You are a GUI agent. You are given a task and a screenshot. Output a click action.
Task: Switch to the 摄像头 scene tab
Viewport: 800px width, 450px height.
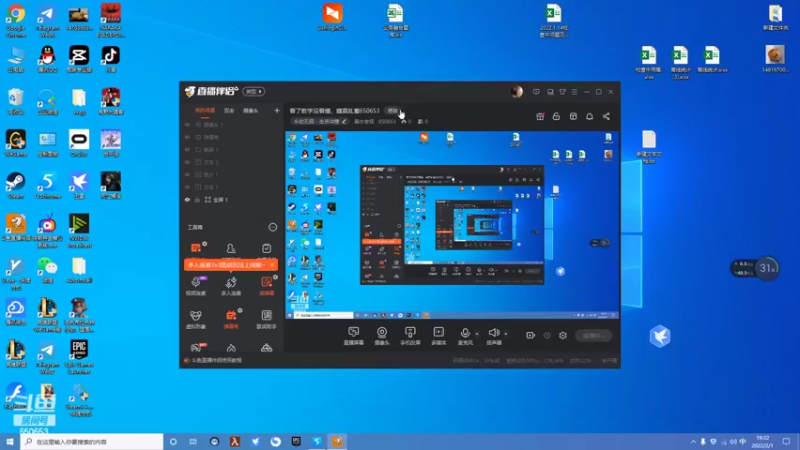250,110
